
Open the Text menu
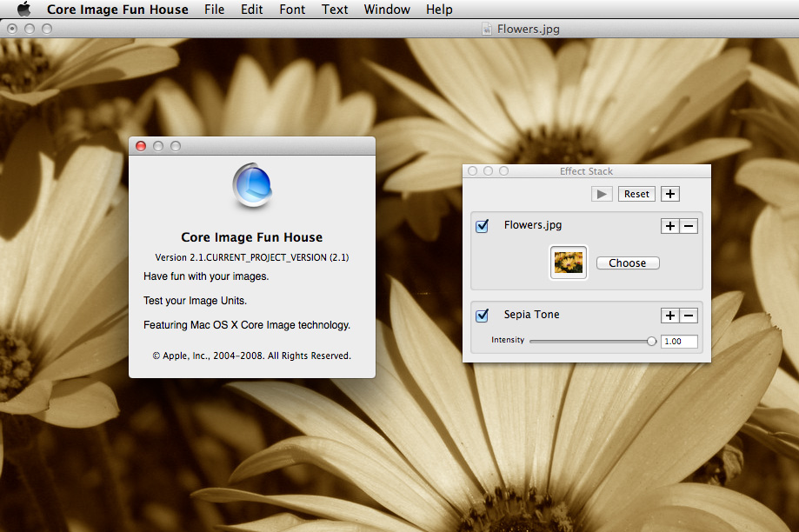click(334, 10)
